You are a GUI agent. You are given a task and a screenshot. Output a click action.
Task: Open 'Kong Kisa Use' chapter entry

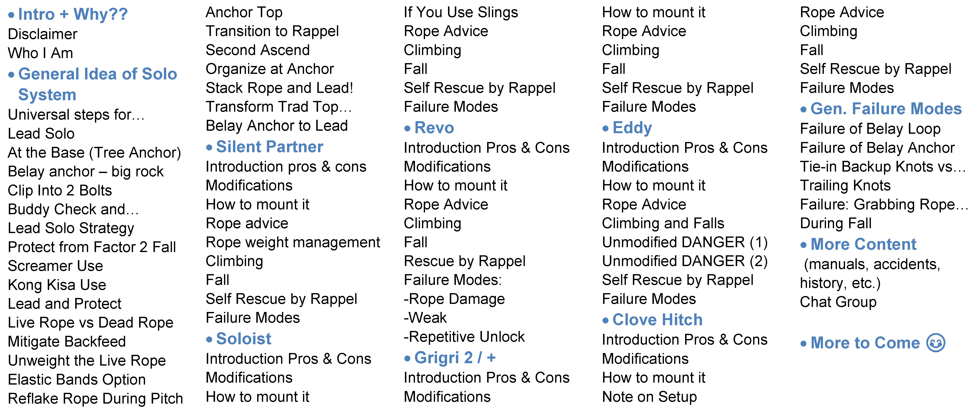pyautogui.click(x=57, y=285)
